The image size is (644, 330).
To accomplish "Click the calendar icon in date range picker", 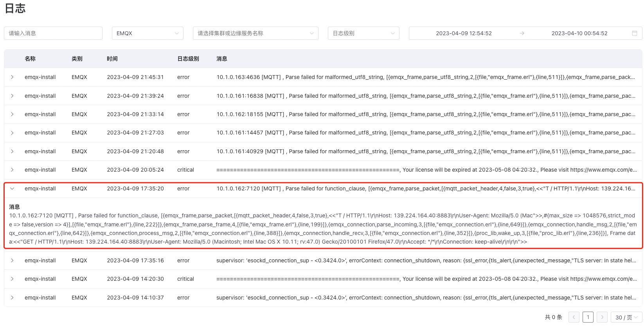I will 634,33.
